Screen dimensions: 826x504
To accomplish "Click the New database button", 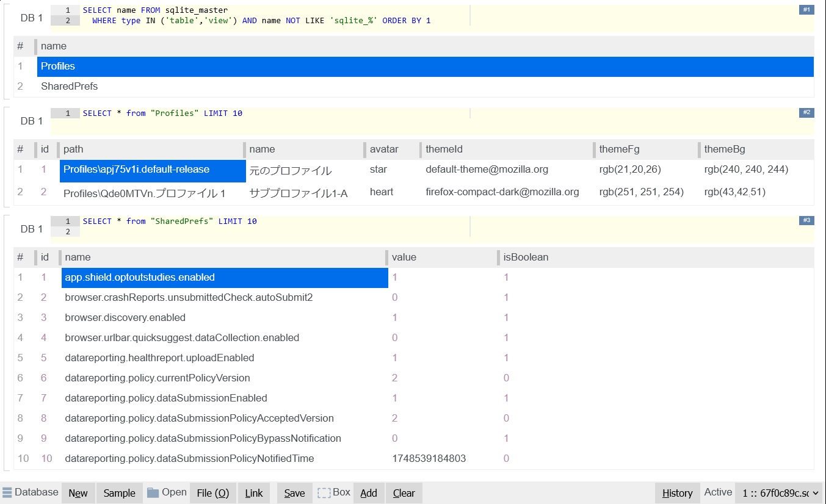I will pyautogui.click(x=78, y=493).
